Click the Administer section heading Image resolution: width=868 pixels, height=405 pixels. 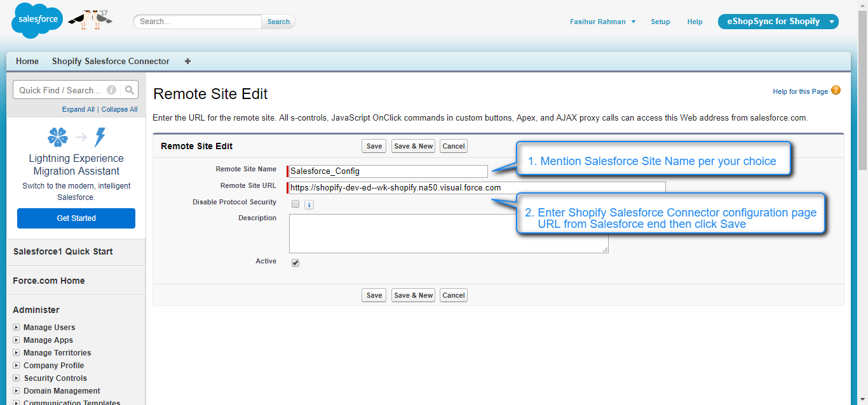(36, 310)
